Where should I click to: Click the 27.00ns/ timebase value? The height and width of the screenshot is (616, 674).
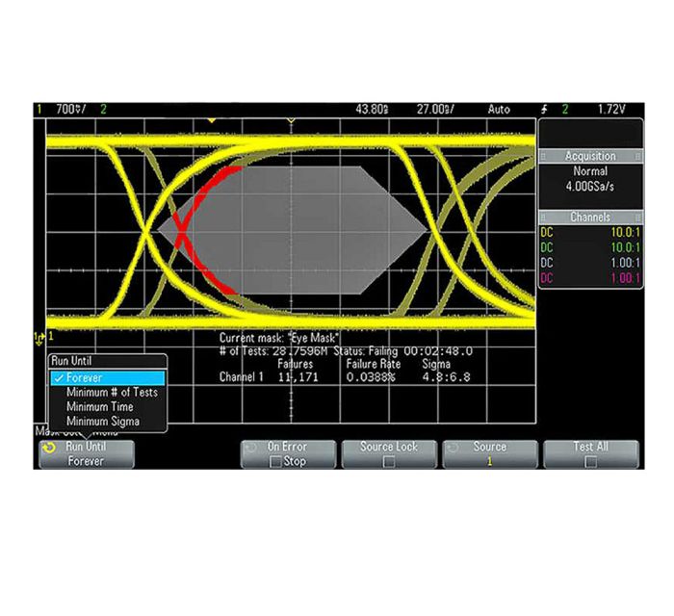[x=435, y=109]
